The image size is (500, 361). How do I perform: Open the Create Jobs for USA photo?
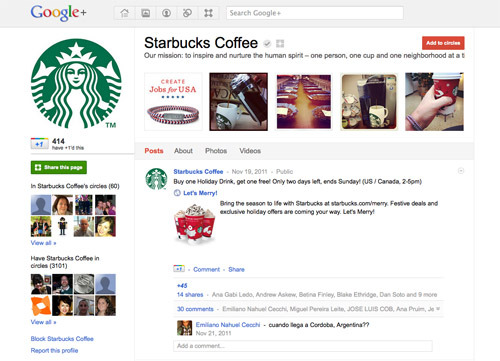tap(173, 102)
